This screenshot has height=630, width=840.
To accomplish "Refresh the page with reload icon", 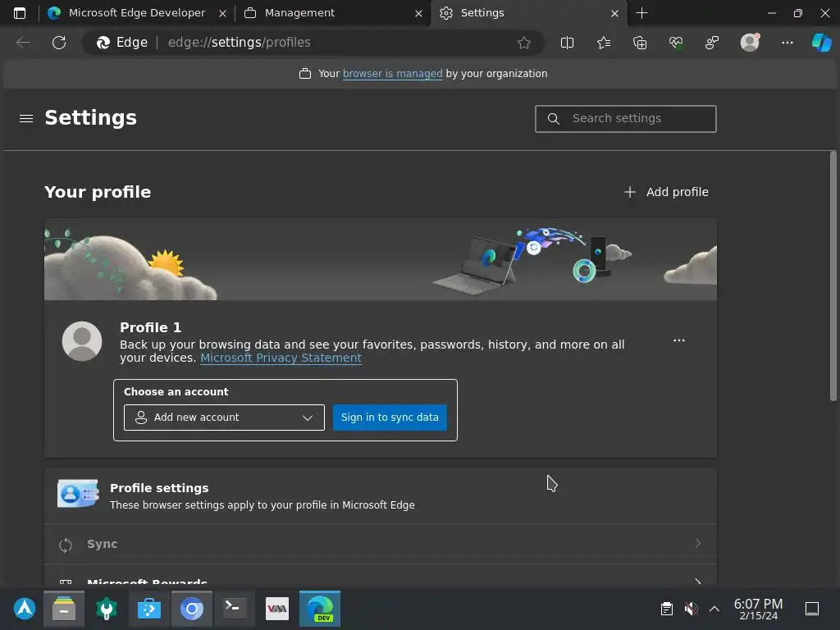I will pyautogui.click(x=59, y=43).
